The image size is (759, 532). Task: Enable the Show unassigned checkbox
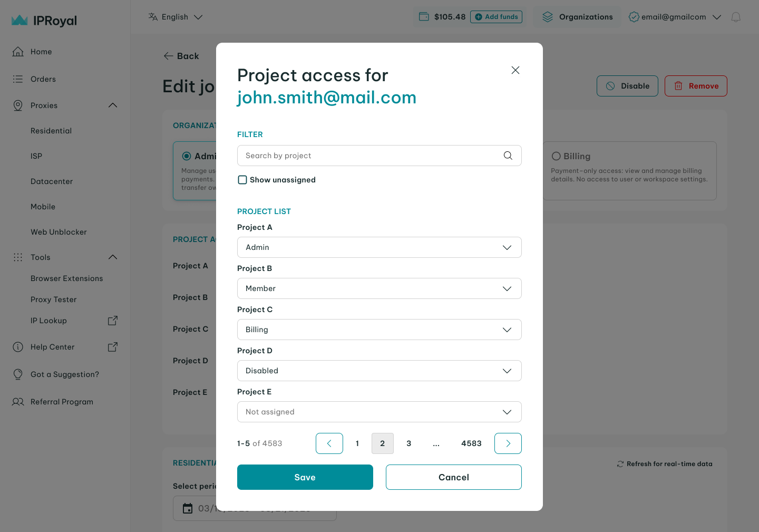coord(242,180)
